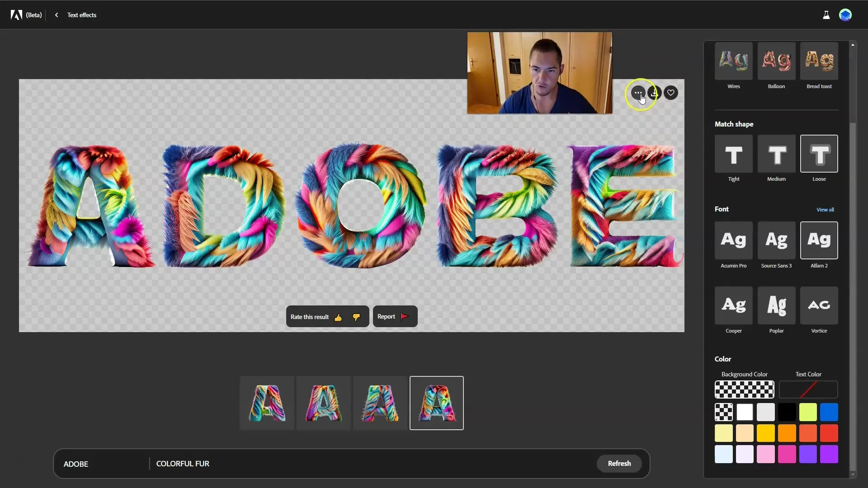Screen dimensions: 868x488
Task: Click the Text Color swatch area
Action: click(x=808, y=389)
